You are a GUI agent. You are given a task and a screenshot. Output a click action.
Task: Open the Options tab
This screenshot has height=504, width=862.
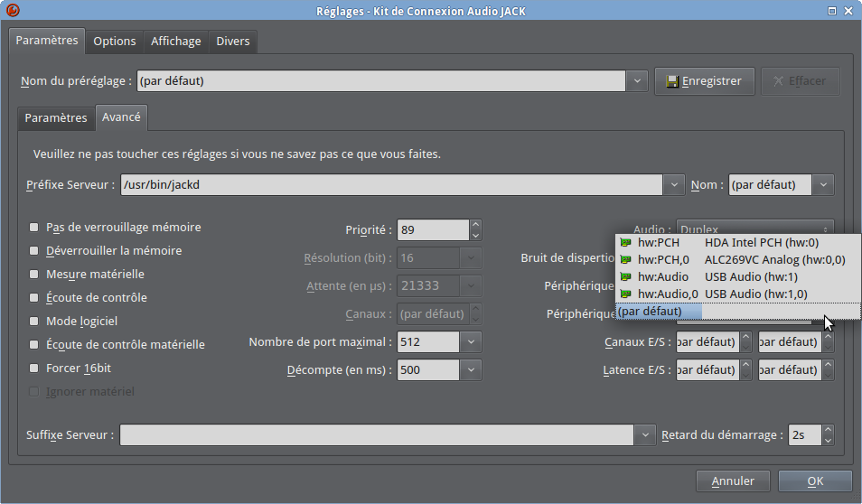[x=115, y=42]
